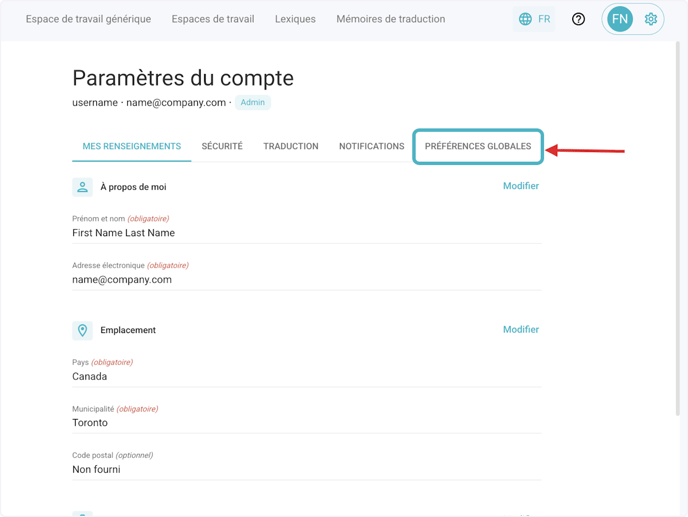This screenshot has height=517, width=688.
Task: Click the Admin role badge
Action: coord(253,102)
